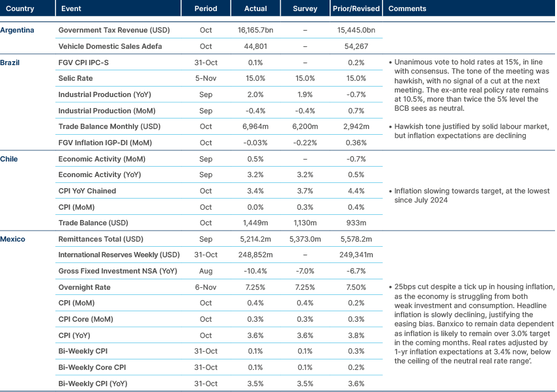This screenshot has width=557, height=392.
Task: Expand the Argentina country section
Action: click(18, 30)
